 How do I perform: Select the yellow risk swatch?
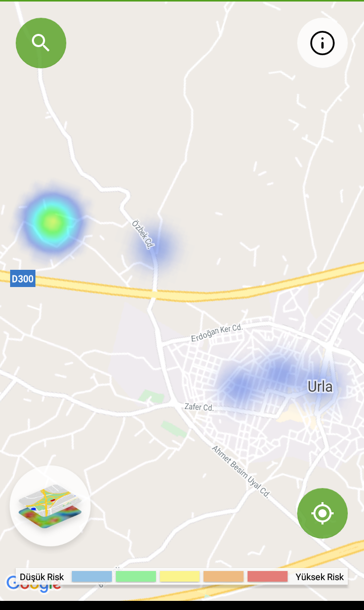point(180,577)
